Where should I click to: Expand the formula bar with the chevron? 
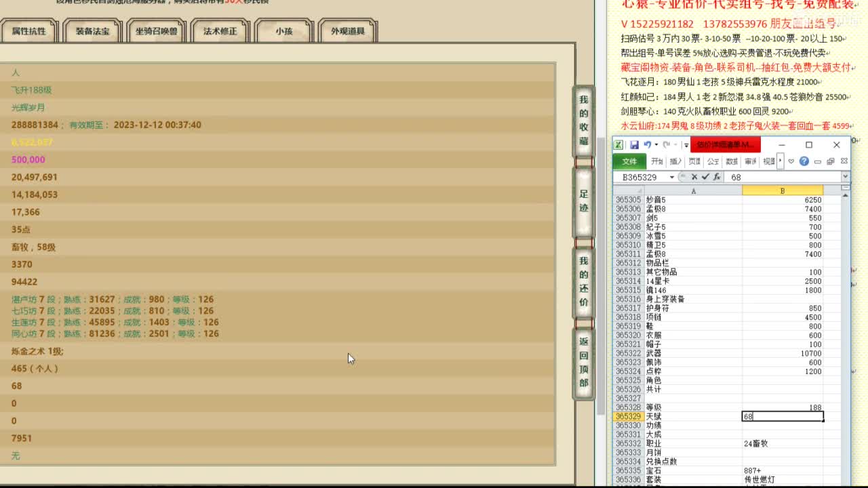tap(845, 177)
